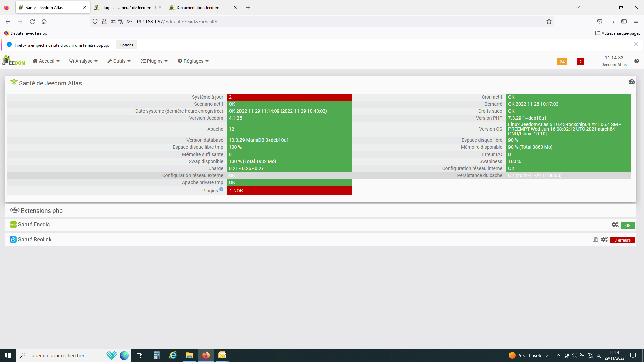
Task: Click the Reolink bank-shaped icon
Action: point(596,240)
